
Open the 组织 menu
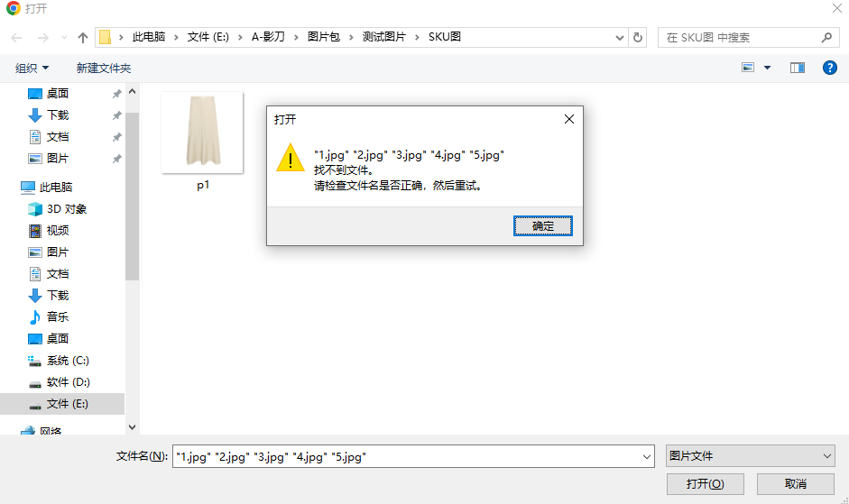[32, 69]
